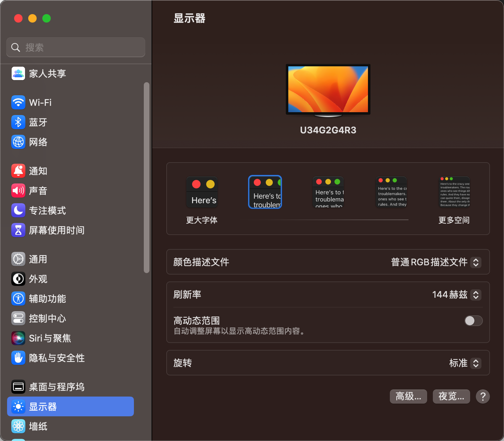
Task: Click the 高级... advanced button
Action: pyautogui.click(x=408, y=397)
